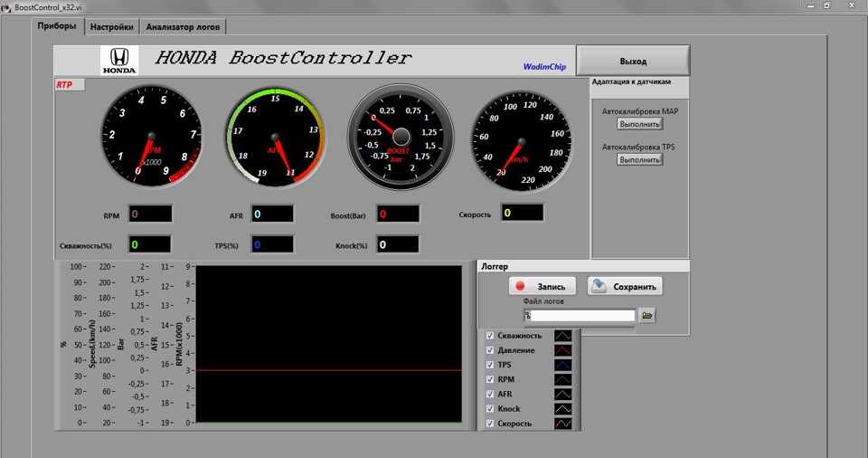Switch to the Настройки tab
The height and width of the screenshot is (458, 868).
click(x=112, y=27)
